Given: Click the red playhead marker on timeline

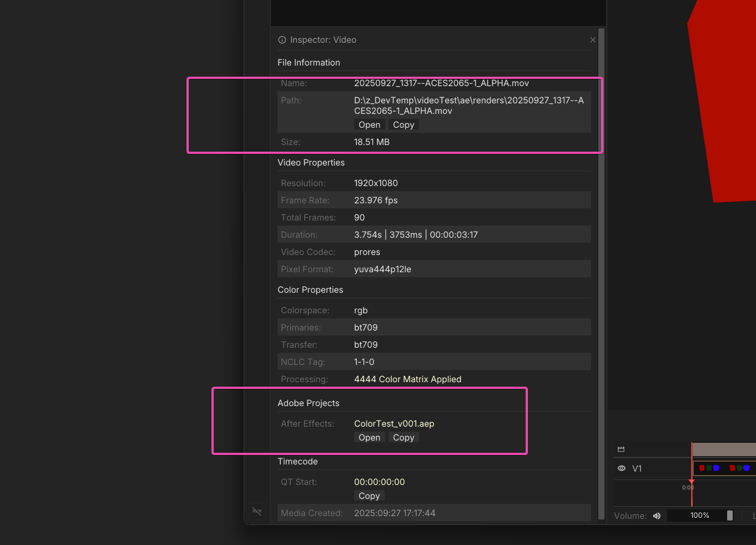Looking at the screenshot, I should pos(692,481).
